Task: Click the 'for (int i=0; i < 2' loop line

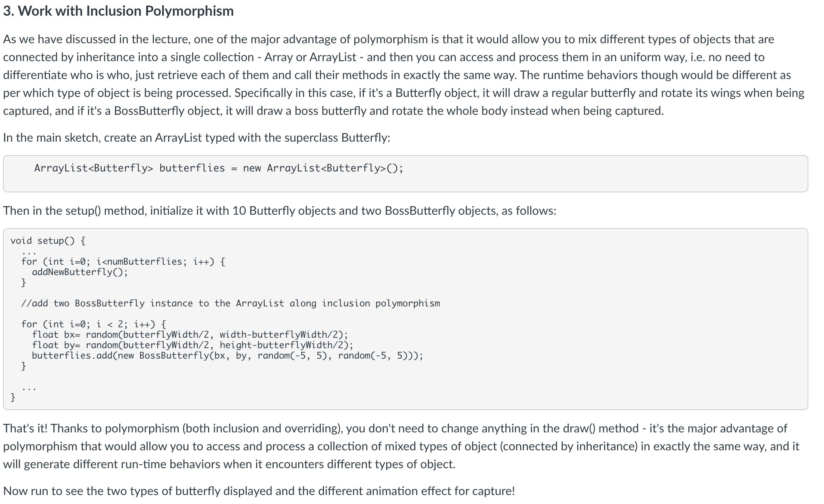Action: [x=94, y=324]
